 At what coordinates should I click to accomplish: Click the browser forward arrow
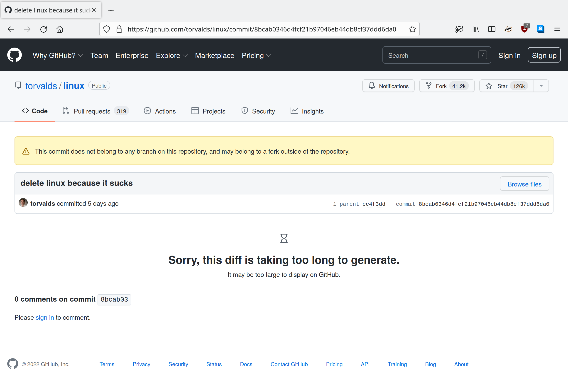[27, 29]
